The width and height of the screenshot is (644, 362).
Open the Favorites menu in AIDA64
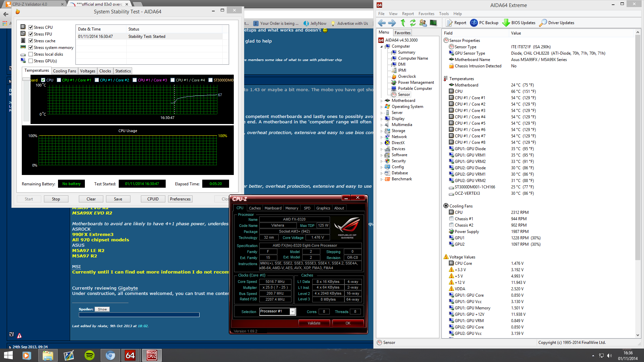point(426,14)
